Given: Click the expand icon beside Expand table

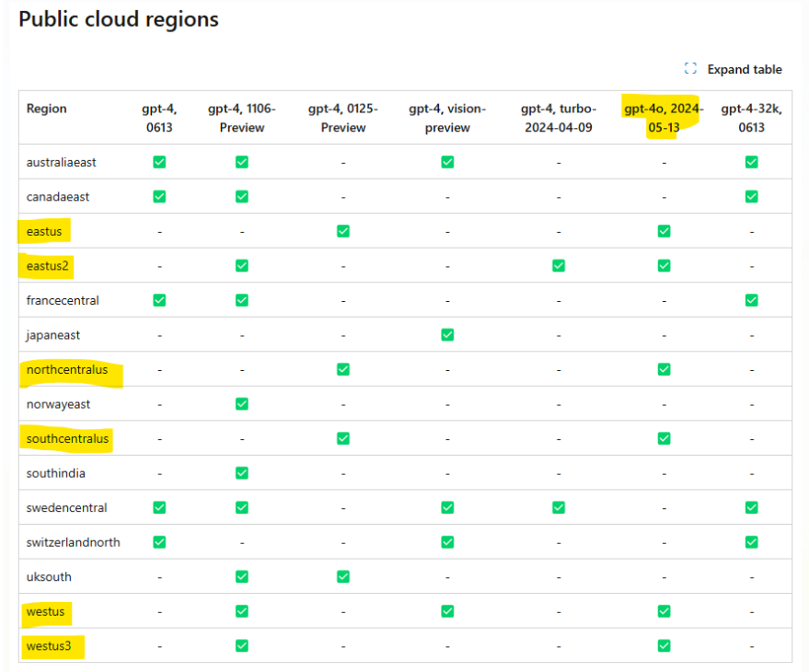Looking at the screenshot, I should 690,69.
